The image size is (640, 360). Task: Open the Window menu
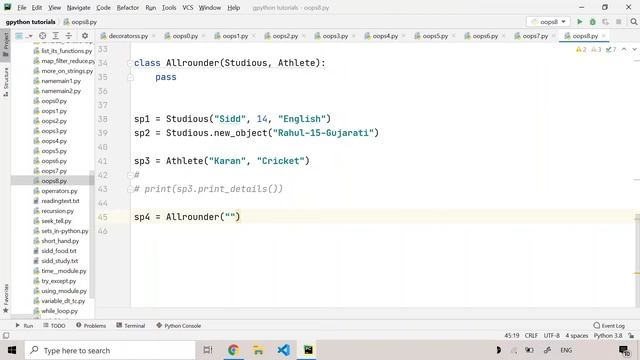(209, 8)
